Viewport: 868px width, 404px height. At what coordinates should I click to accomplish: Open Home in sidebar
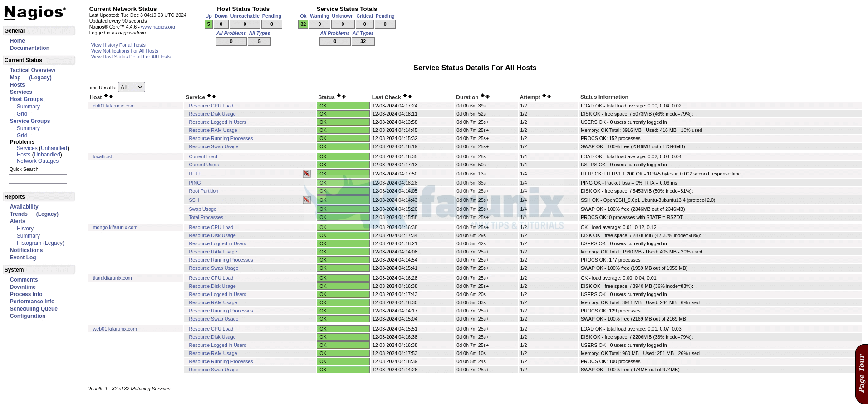tap(17, 41)
